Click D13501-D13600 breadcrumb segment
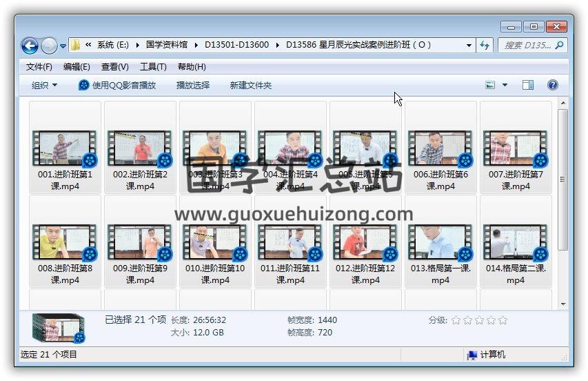Viewport: 588px width, 381px height. tap(236, 45)
